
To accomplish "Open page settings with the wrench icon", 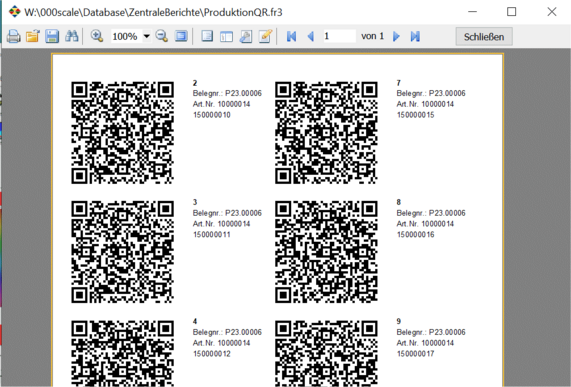I will point(246,36).
